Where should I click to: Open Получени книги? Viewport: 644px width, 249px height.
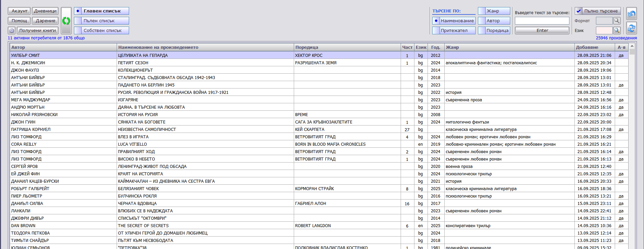coord(38,31)
